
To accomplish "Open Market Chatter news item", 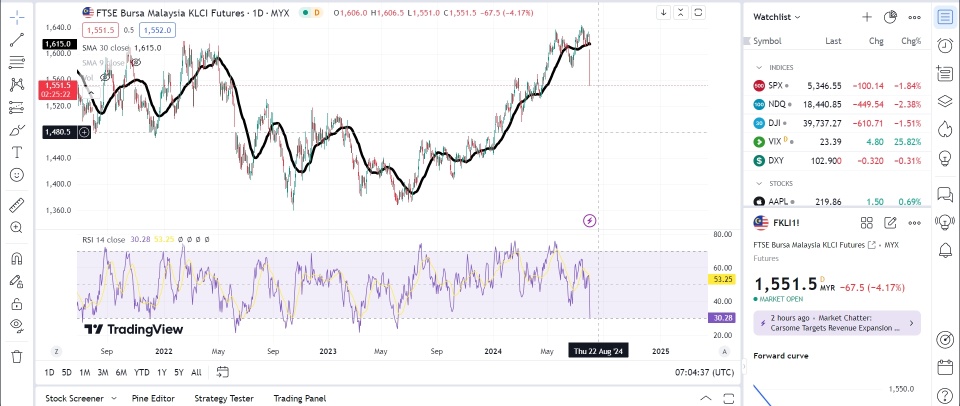I will pos(836,323).
